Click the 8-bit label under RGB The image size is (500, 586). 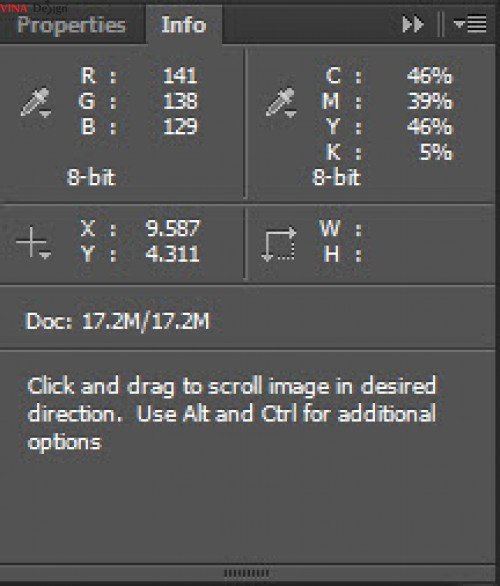click(x=91, y=177)
